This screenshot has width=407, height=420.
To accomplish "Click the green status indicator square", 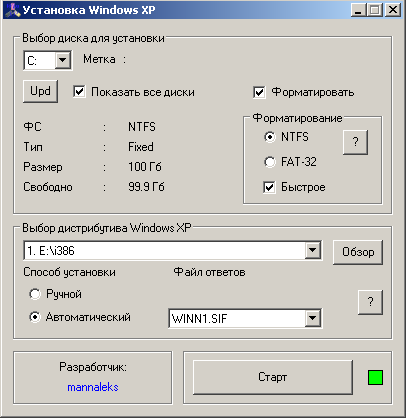I will click(x=375, y=377).
